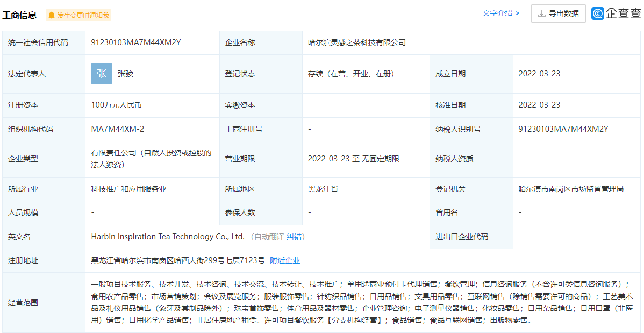Click registered capital 100万元人民币

click(x=117, y=105)
